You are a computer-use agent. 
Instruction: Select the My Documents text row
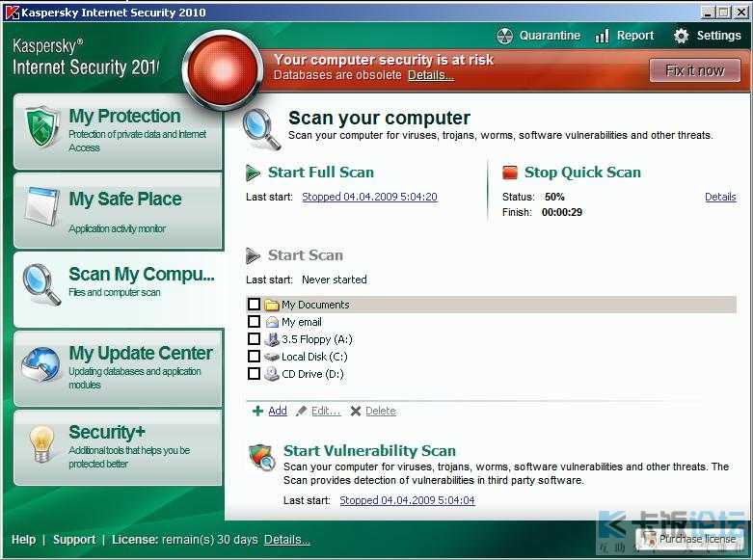pyautogui.click(x=491, y=305)
